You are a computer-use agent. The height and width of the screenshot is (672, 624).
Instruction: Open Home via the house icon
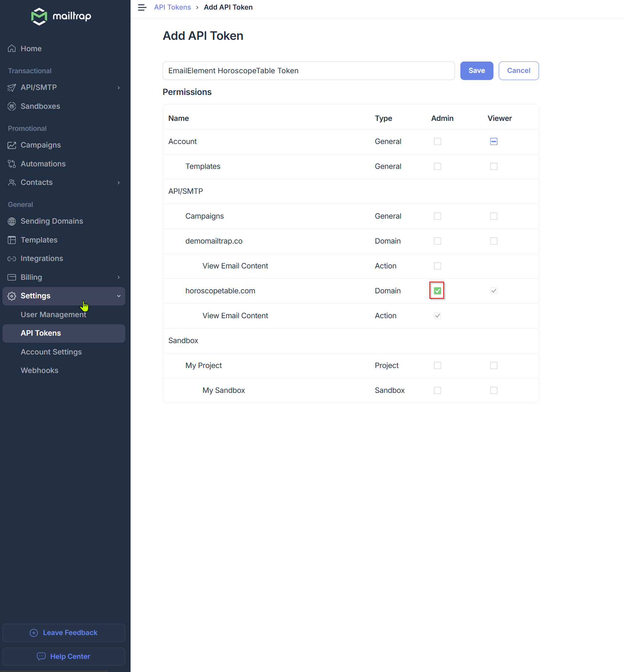pyautogui.click(x=12, y=49)
